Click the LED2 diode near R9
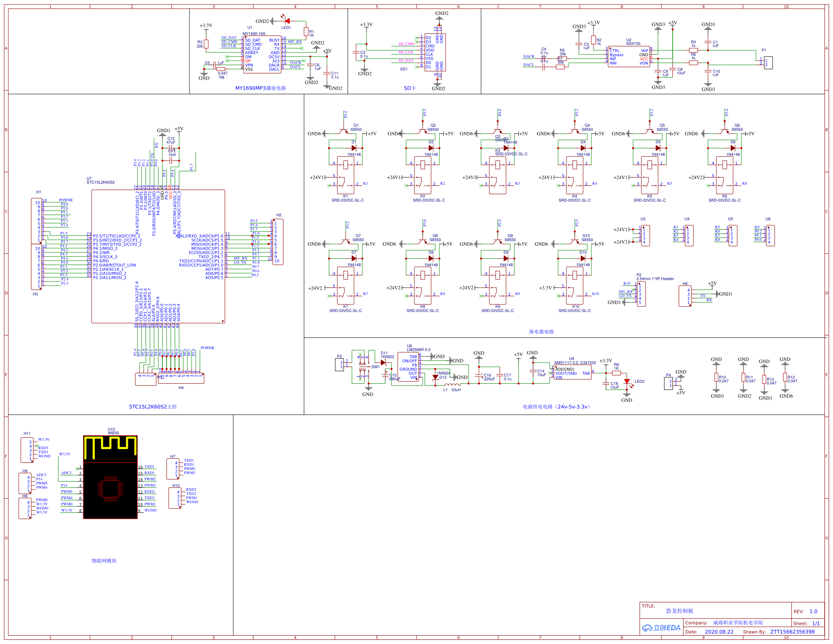Image resolution: width=833 pixels, height=644 pixels. point(627,382)
